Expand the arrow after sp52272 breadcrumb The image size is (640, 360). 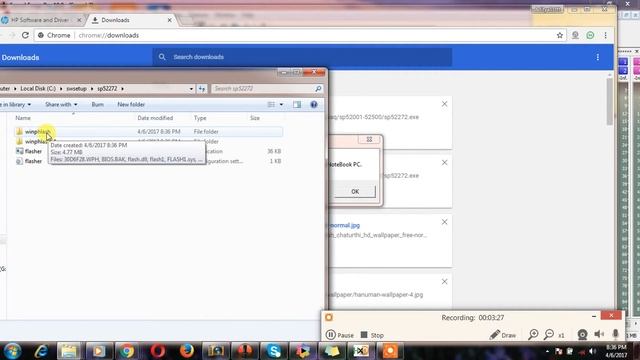click(x=122, y=89)
